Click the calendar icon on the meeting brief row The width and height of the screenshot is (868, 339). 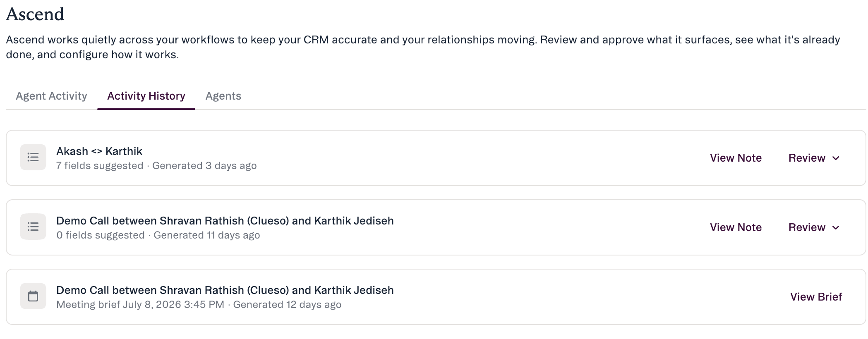(33, 296)
